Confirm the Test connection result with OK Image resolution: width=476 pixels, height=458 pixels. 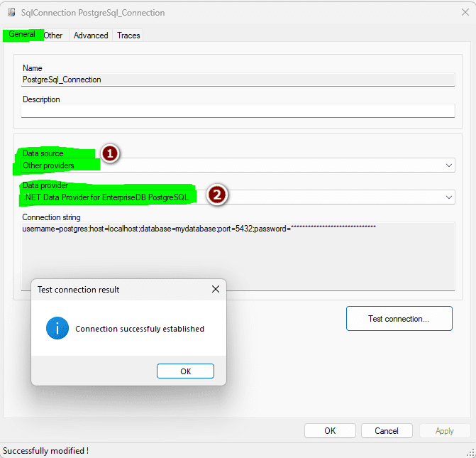[x=185, y=371]
